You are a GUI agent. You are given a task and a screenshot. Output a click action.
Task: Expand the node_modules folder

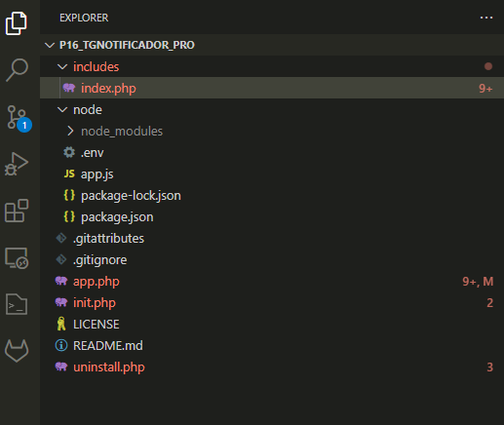[x=272, y=131]
